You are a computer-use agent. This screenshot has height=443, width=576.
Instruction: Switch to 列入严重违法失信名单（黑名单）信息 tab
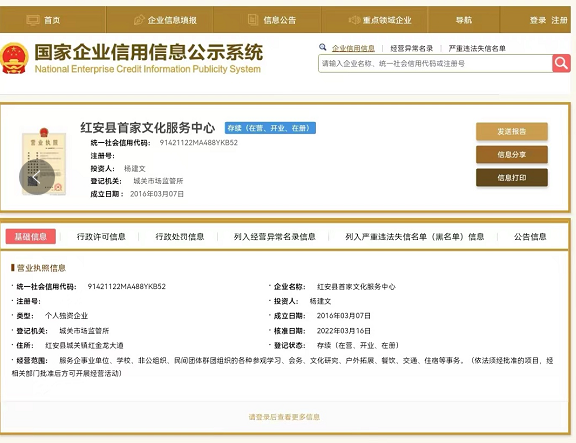pyautogui.click(x=414, y=237)
